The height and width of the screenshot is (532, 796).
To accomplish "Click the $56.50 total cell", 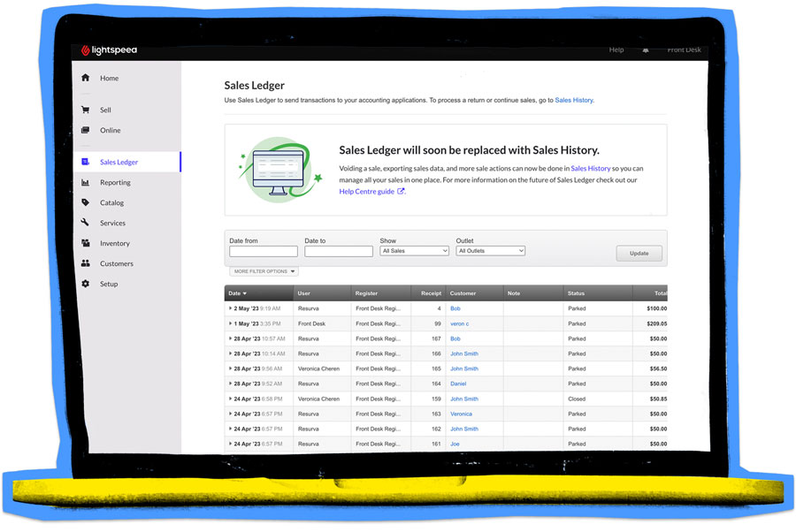I will tap(658, 369).
